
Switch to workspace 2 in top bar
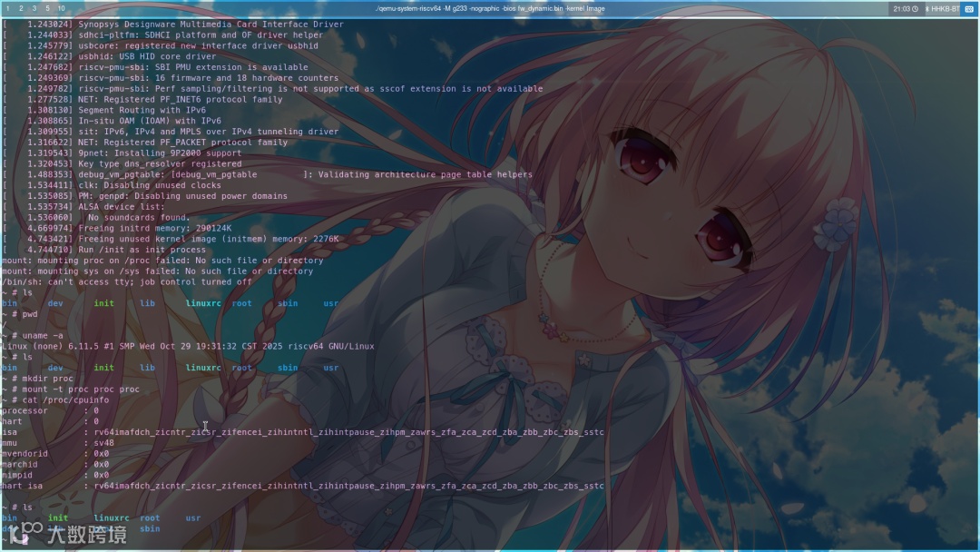(x=21, y=9)
